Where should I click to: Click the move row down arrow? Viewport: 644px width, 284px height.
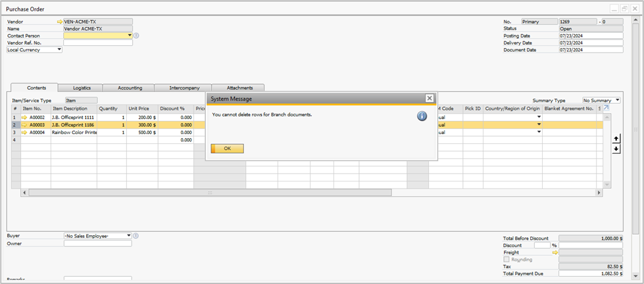click(x=616, y=149)
